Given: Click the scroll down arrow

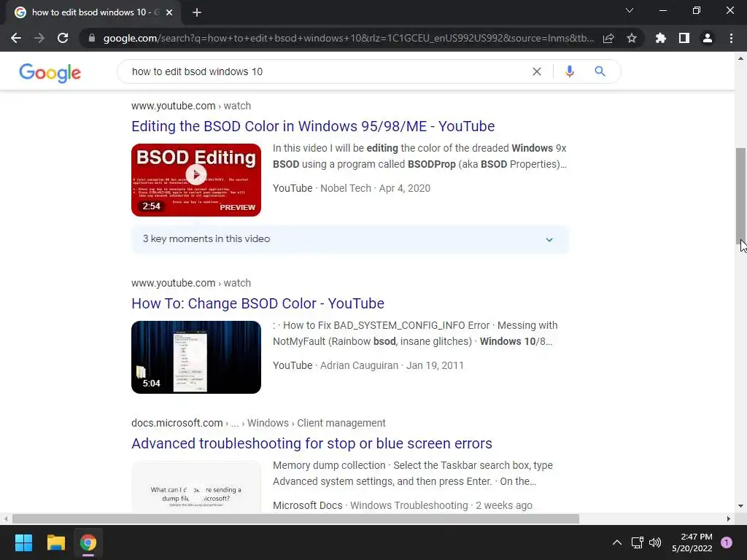Looking at the screenshot, I should coord(740,506).
